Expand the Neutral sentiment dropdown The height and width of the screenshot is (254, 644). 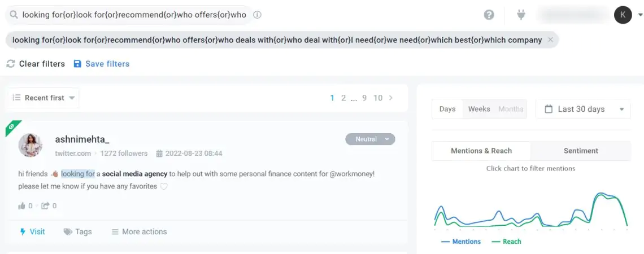[370, 139]
